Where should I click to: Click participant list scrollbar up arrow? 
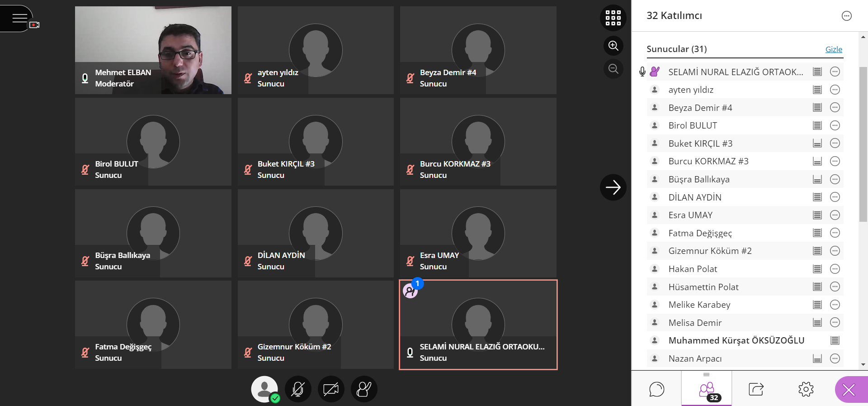[x=863, y=37]
